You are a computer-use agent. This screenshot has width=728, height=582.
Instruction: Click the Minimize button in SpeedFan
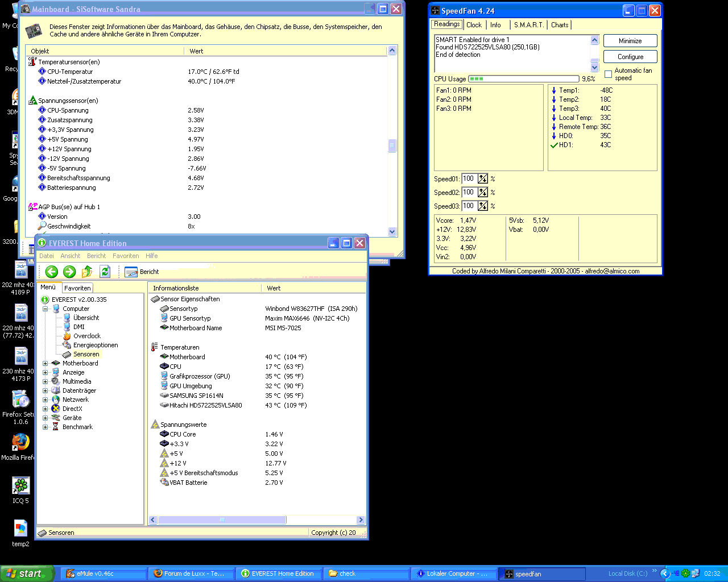coord(630,41)
